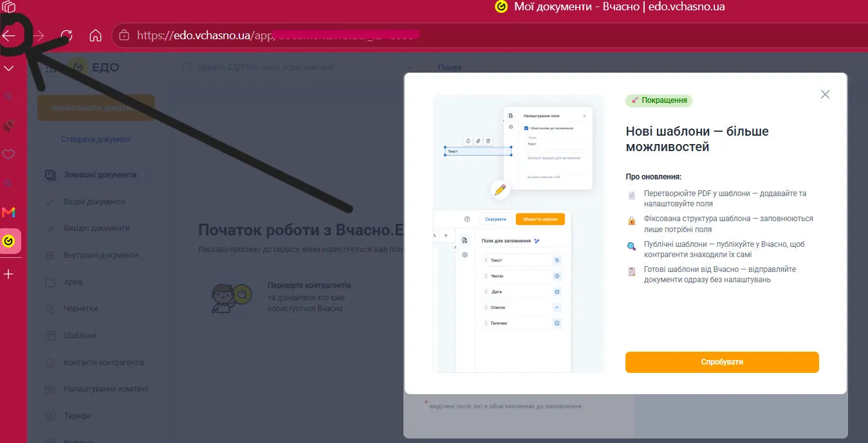This screenshot has height=443, width=868.
Task: Click the Вихідні документи arrow icon
Action: pyautogui.click(x=50, y=228)
